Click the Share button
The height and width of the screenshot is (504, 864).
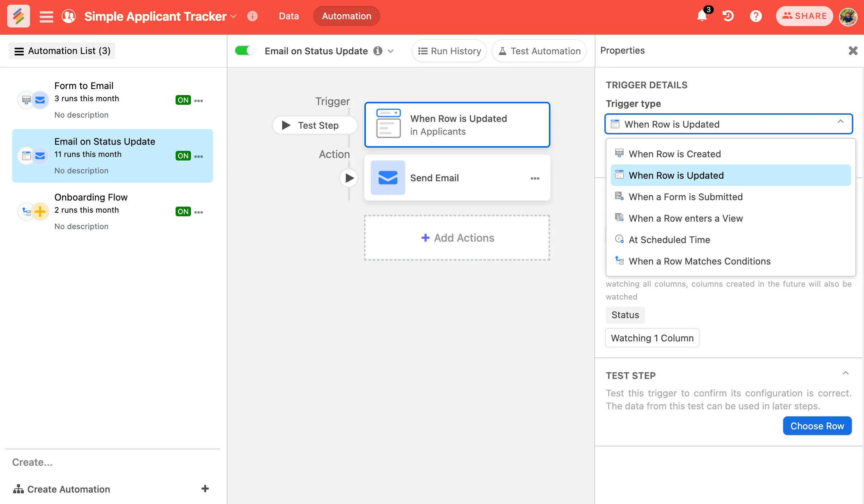[x=805, y=16]
